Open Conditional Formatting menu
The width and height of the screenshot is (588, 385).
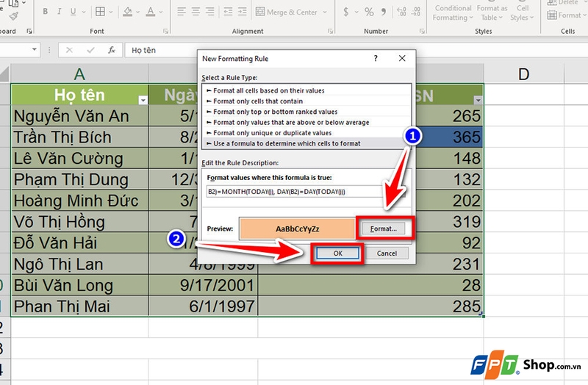tap(453, 12)
